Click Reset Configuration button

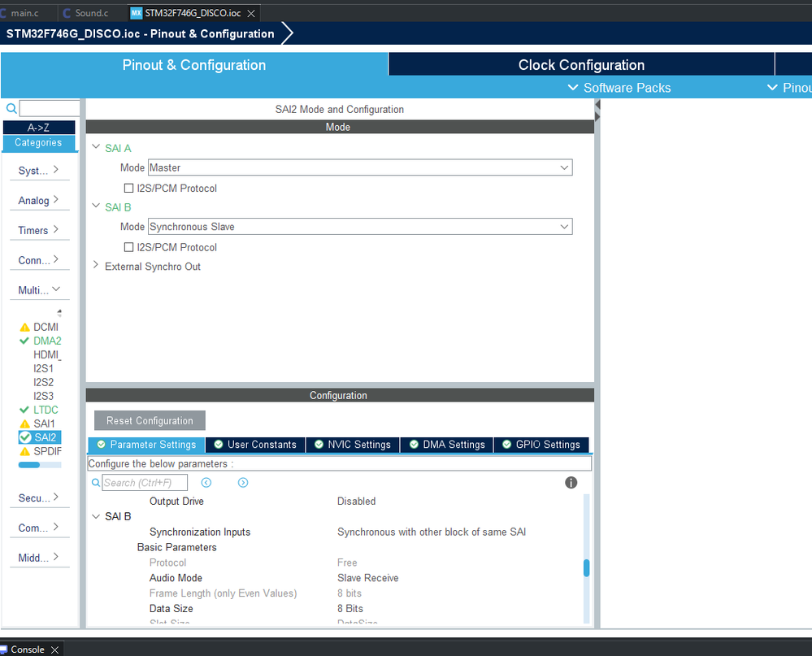150,420
